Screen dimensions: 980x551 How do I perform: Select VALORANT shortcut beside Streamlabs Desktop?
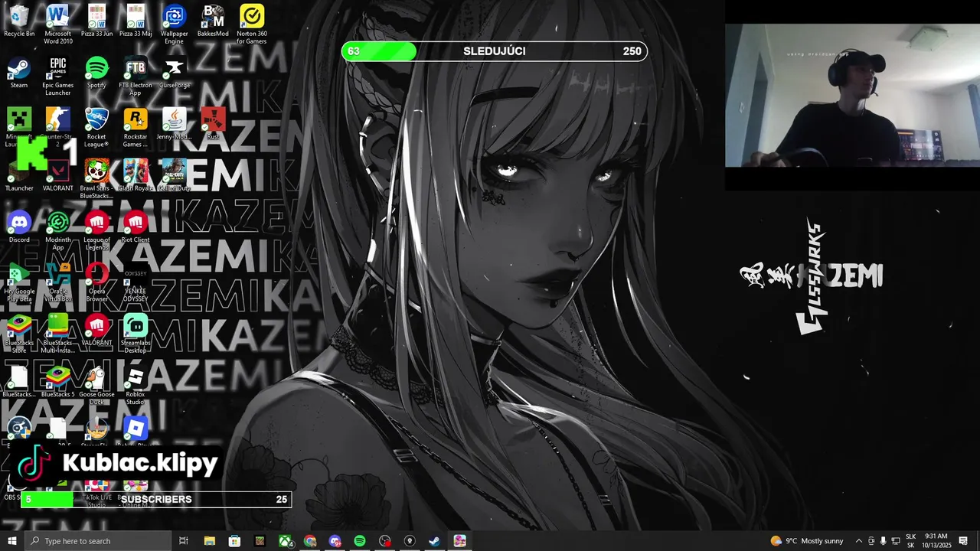coord(96,330)
